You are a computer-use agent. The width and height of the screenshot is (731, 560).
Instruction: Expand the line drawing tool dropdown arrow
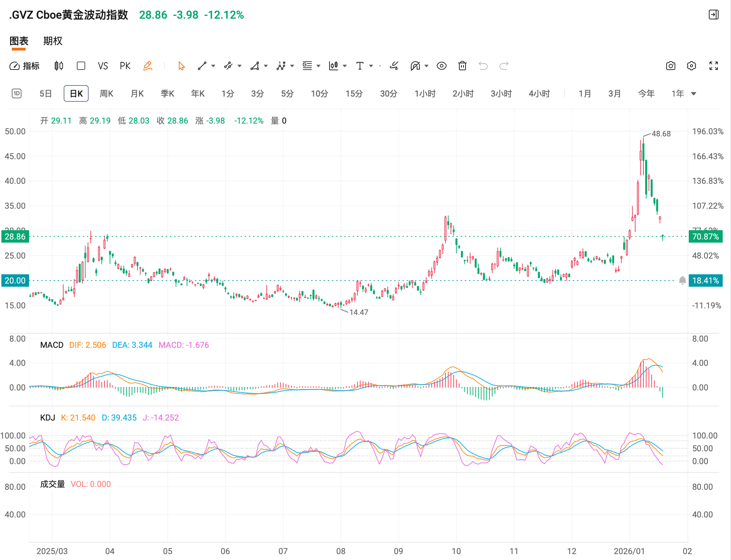pyautogui.click(x=213, y=66)
